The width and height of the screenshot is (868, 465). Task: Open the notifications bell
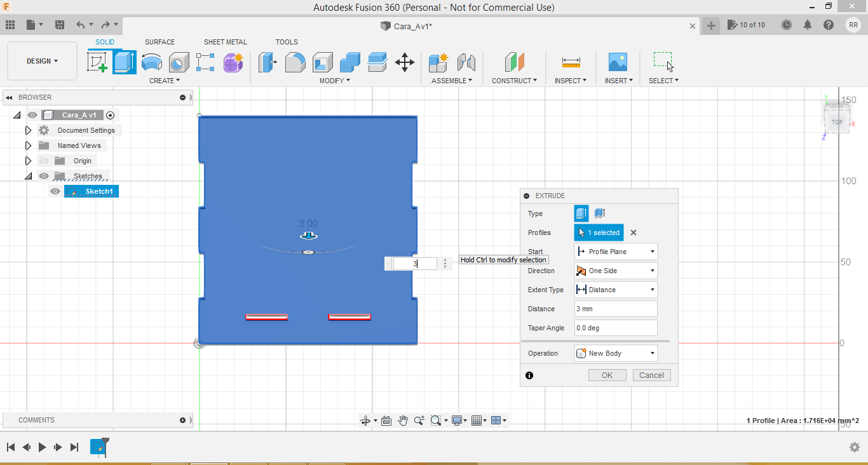pos(808,25)
